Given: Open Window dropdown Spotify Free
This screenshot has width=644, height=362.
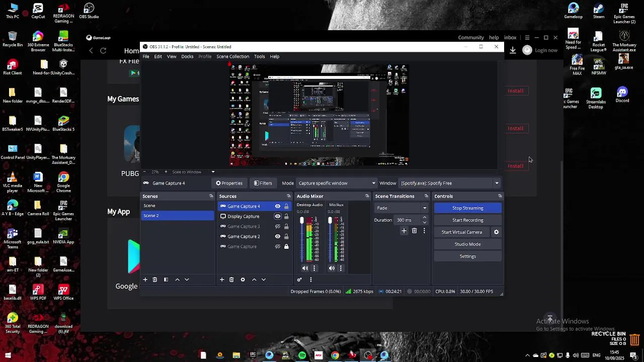Looking at the screenshot, I should pos(450,183).
